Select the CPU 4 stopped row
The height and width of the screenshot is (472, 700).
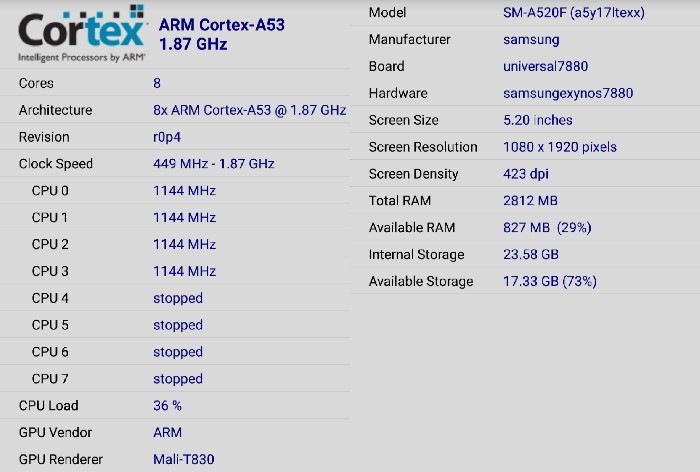pyautogui.click(x=175, y=298)
